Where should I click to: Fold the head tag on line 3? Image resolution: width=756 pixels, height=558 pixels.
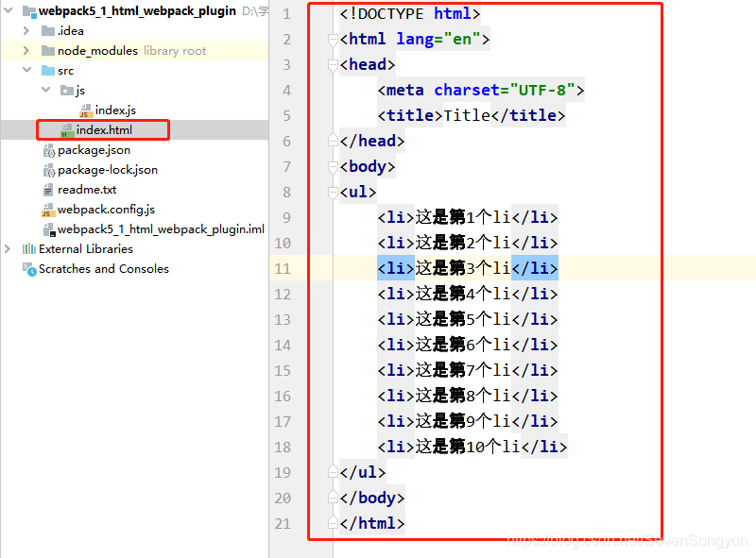coord(333,65)
